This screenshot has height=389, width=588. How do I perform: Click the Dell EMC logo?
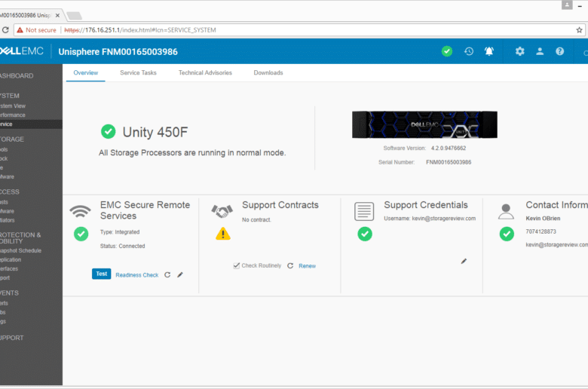point(21,51)
